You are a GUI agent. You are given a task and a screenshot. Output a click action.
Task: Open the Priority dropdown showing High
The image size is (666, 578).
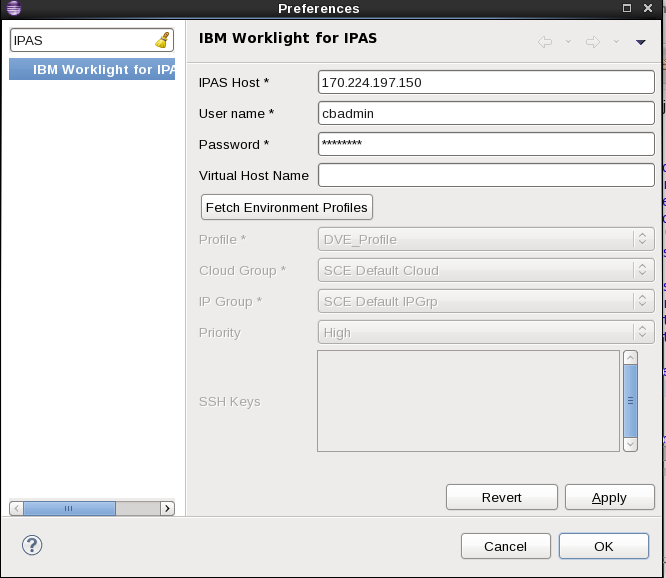click(486, 332)
